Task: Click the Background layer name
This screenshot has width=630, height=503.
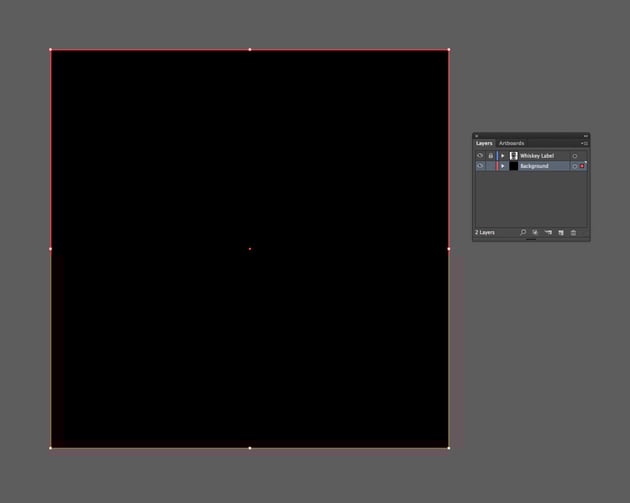Action: click(534, 166)
